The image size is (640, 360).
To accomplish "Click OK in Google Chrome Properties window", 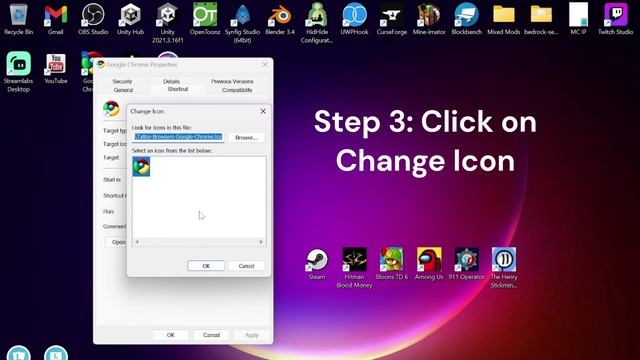I will [x=171, y=335].
